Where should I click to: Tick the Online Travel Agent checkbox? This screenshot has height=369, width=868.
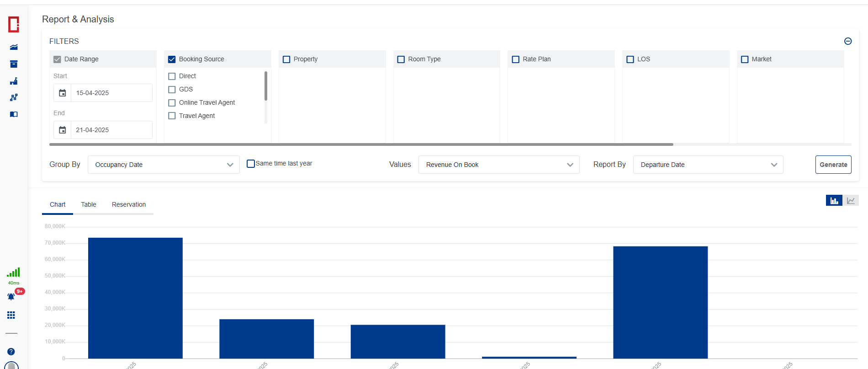tap(172, 103)
